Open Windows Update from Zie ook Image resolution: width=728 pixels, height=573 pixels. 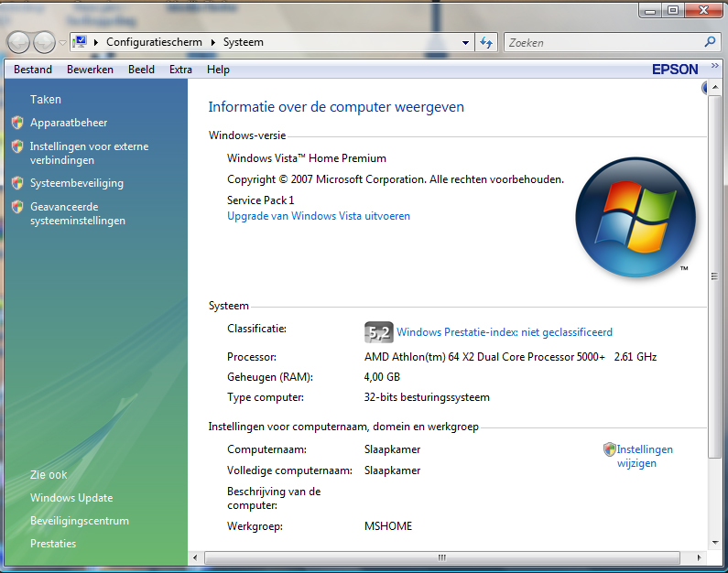(71, 498)
